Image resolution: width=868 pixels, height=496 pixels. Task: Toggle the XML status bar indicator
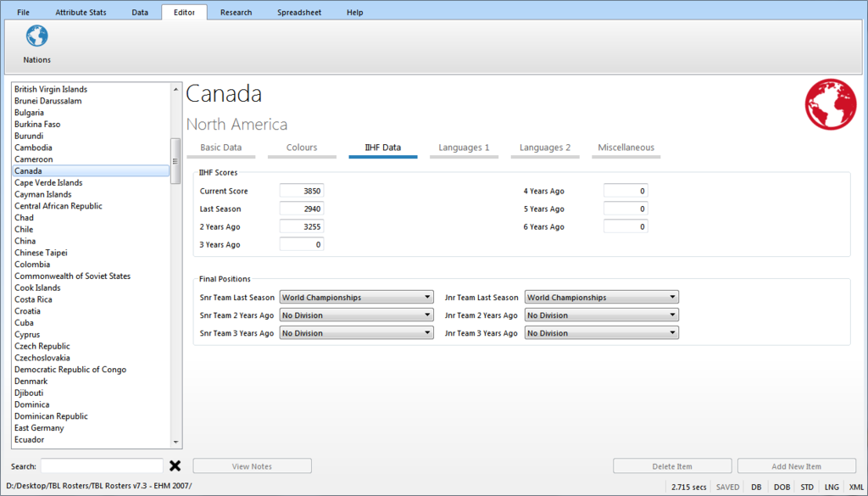coord(856,488)
